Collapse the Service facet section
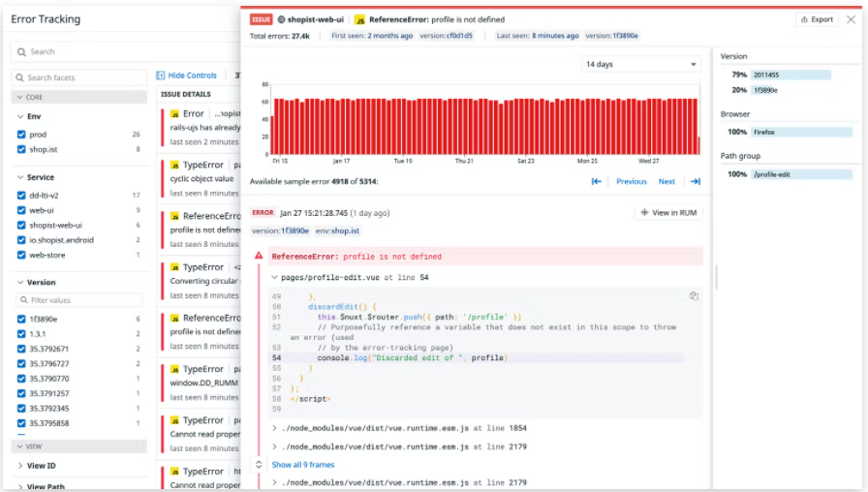The height and width of the screenshot is (492, 868). (20, 177)
